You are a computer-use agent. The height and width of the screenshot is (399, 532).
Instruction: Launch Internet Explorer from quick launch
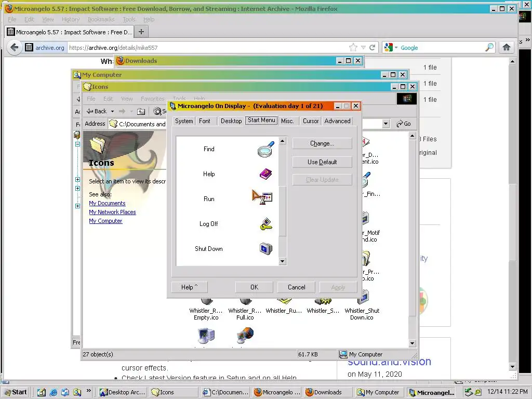coord(54,393)
